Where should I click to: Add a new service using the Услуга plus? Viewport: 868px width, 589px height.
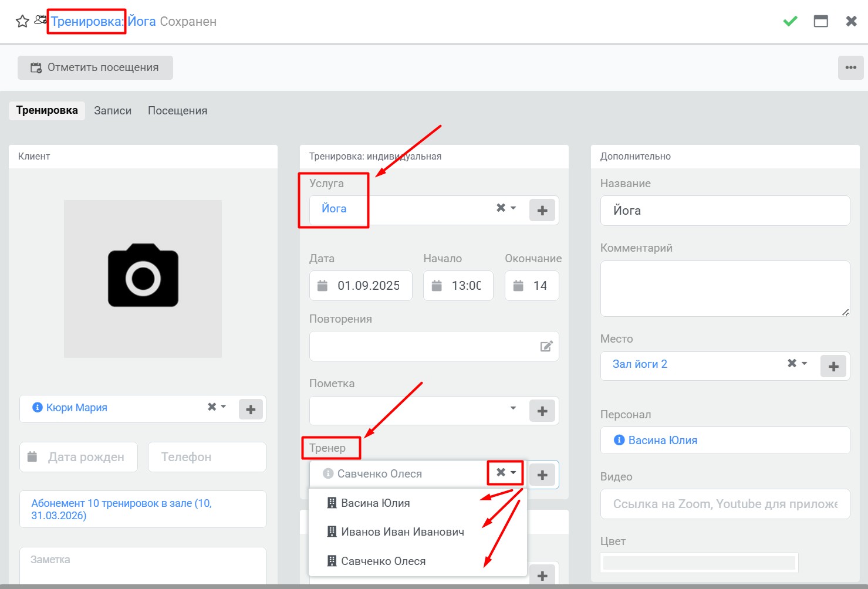click(x=542, y=211)
